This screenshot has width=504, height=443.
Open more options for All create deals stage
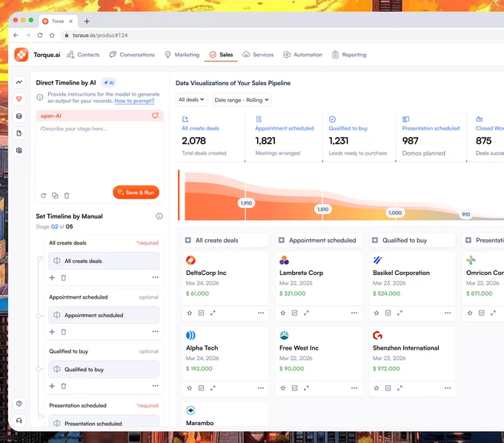155,277
